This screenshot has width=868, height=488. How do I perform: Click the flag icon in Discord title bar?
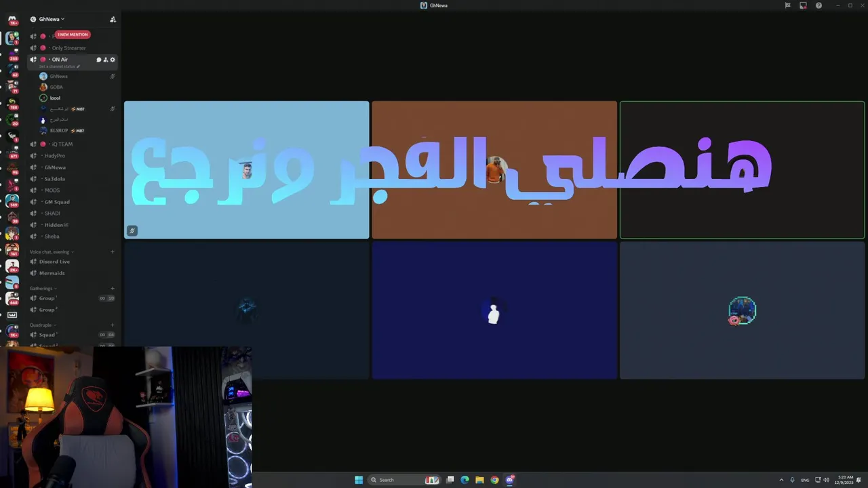(x=787, y=5)
